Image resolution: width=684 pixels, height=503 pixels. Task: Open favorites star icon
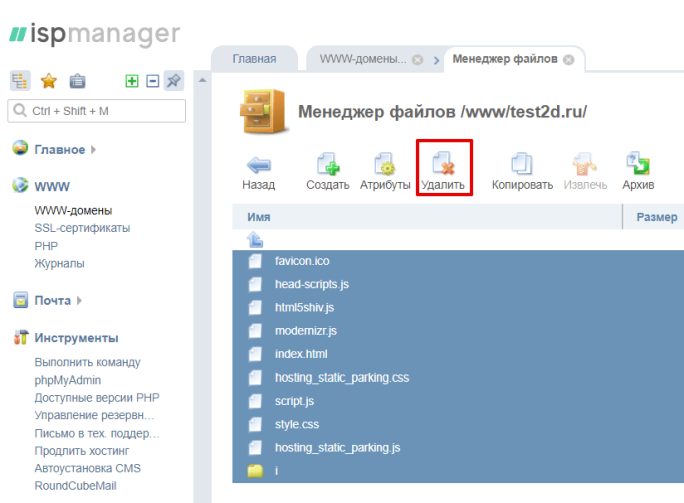(49, 81)
